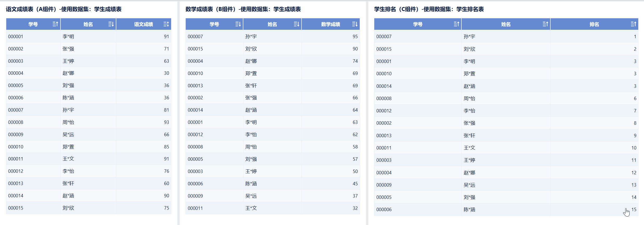Select 学生排名 (C组件) title
This screenshot has width=644, height=225.
tap(429, 9)
